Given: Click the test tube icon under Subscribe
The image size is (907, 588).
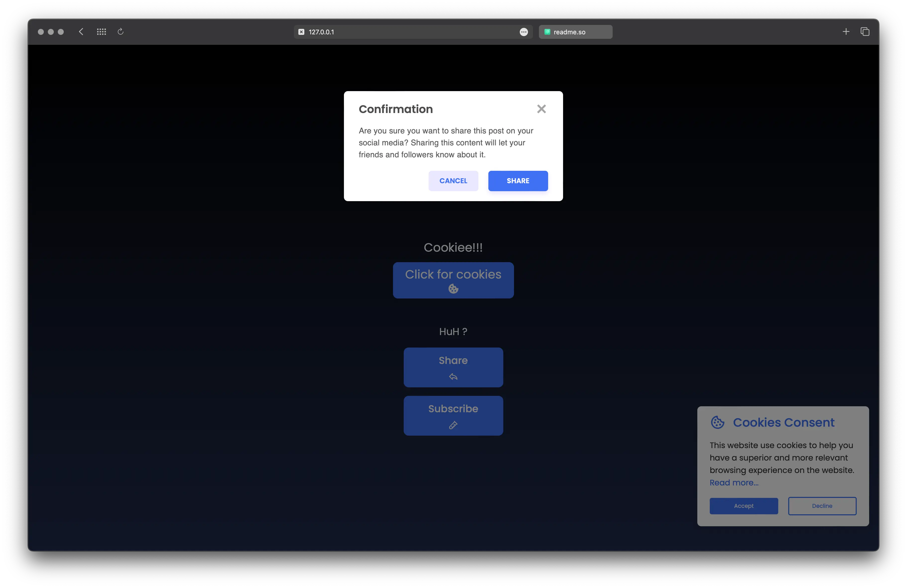Looking at the screenshot, I should [453, 425].
